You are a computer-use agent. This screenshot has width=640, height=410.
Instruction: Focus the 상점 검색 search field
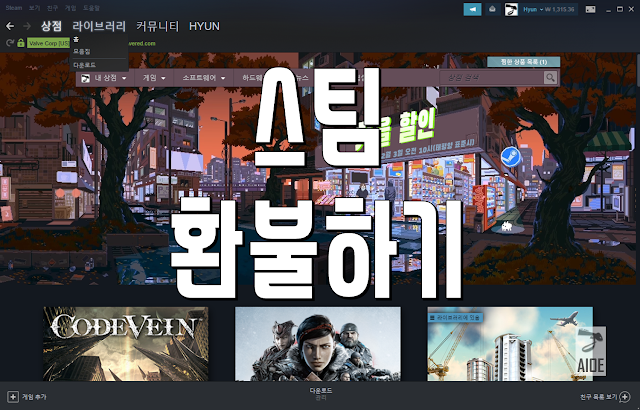click(491, 77)
